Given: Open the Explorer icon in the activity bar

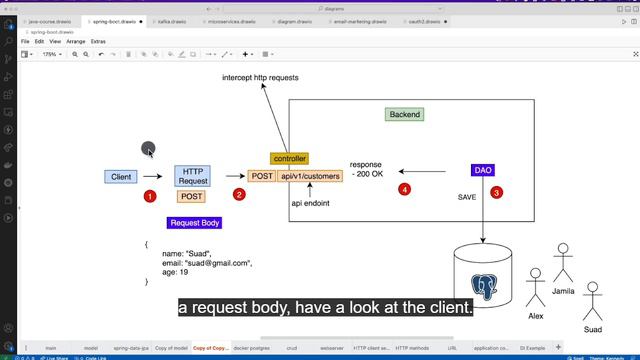Looking at the screenshot, I should tap(8, 24).
